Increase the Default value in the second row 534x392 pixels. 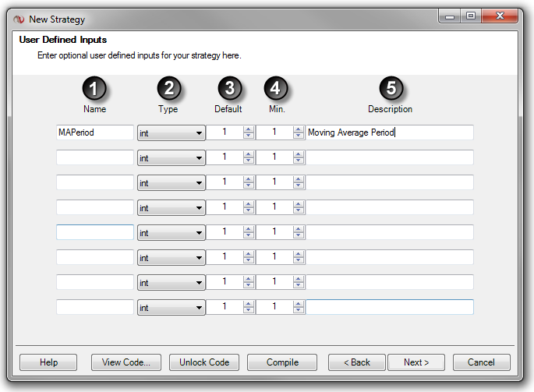[249, 154]
